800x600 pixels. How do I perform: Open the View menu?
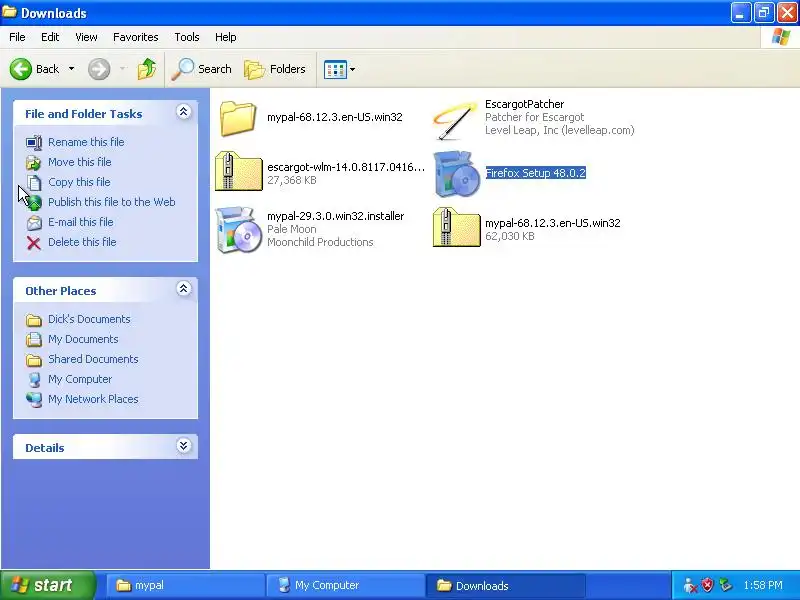tap(86, 37)
